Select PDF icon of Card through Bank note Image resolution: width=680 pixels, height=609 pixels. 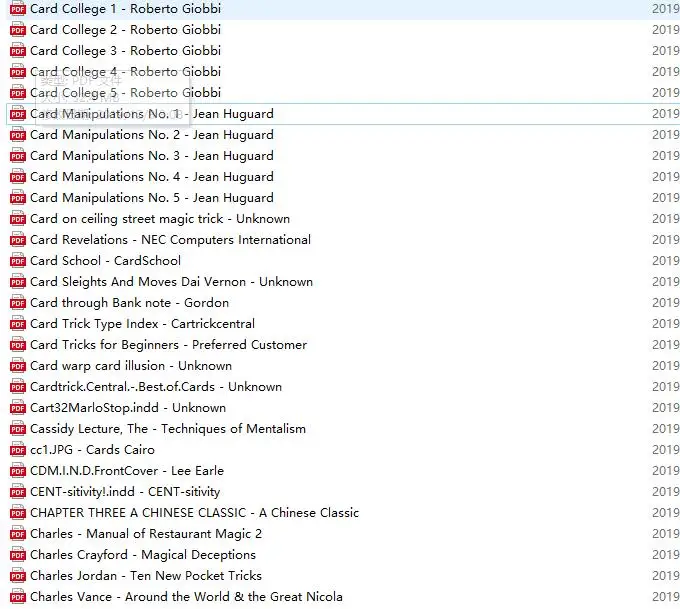[18, 303]
